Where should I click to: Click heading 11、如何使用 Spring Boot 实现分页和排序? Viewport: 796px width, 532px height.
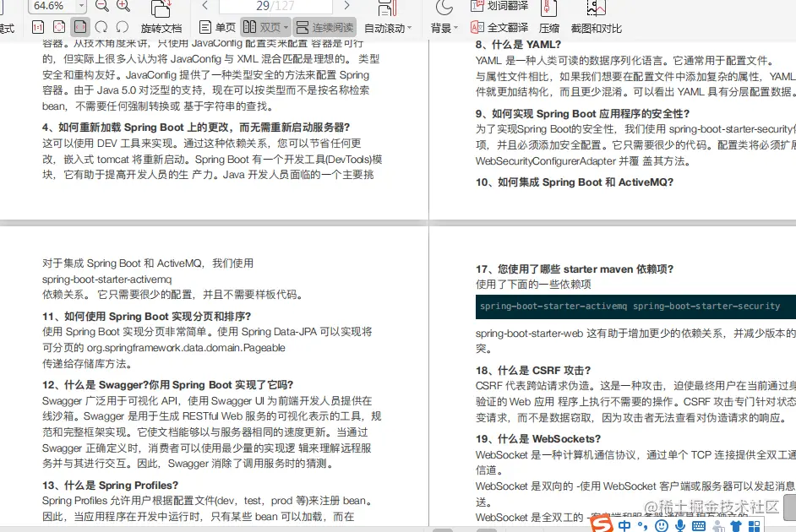(x=147, y=317)
